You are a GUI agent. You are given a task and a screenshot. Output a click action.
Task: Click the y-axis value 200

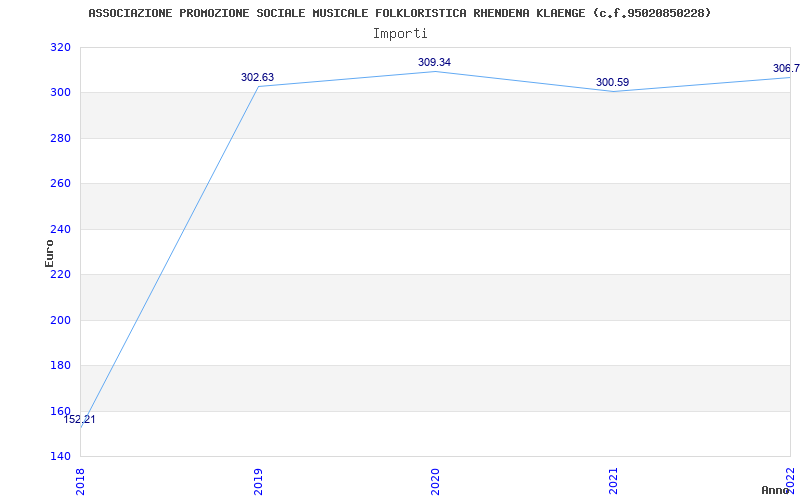(x=60, y=320)
